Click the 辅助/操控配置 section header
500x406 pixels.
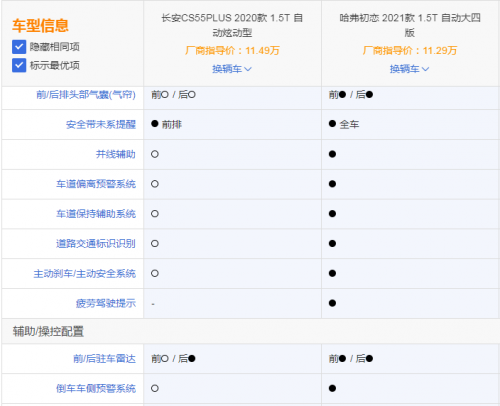tap(48, 331)
